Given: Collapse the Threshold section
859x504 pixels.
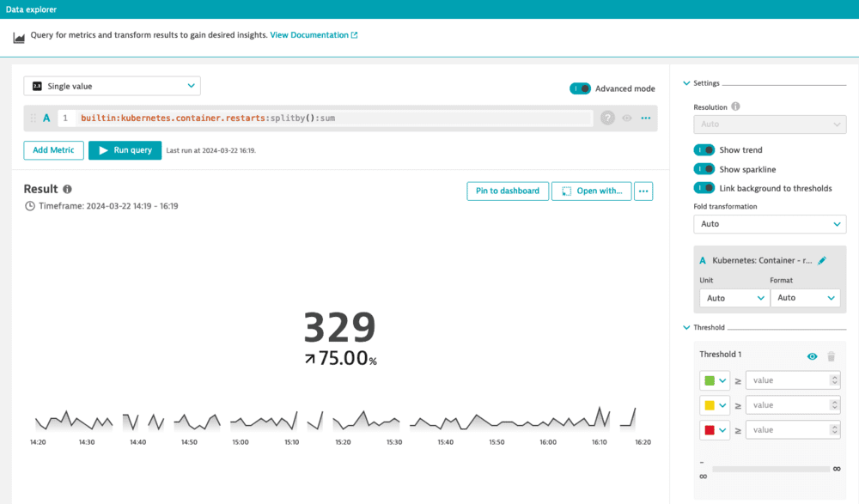Looking at the screenshot, I should [x=685, y=327].
